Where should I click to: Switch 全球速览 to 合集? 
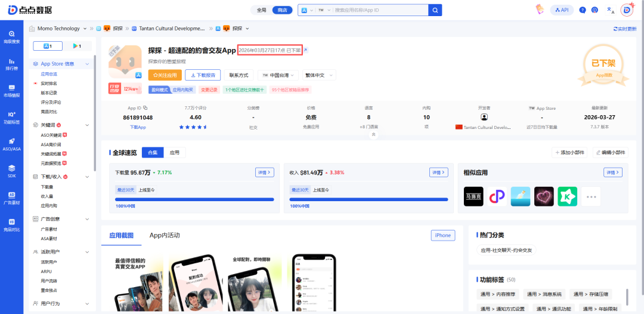coord(153,152)
